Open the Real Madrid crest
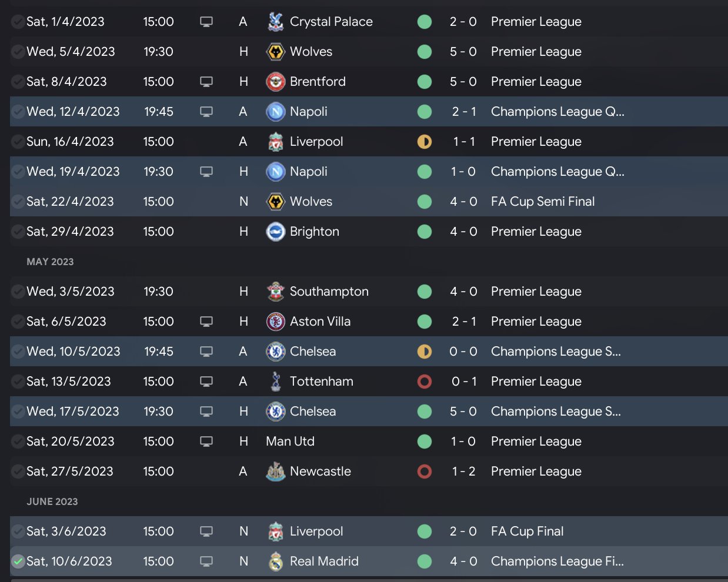Image resolution: width=728 pixels, height=582 pixels. point(275,561)
